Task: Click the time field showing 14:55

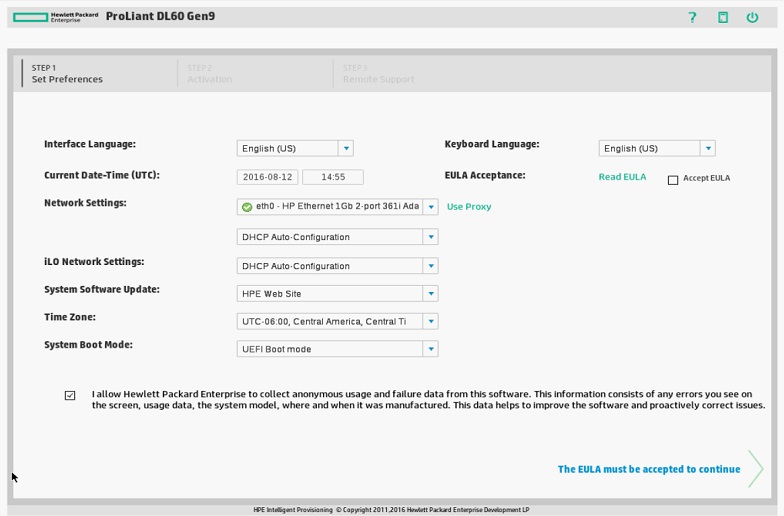Action: click(x=332, y=177)
